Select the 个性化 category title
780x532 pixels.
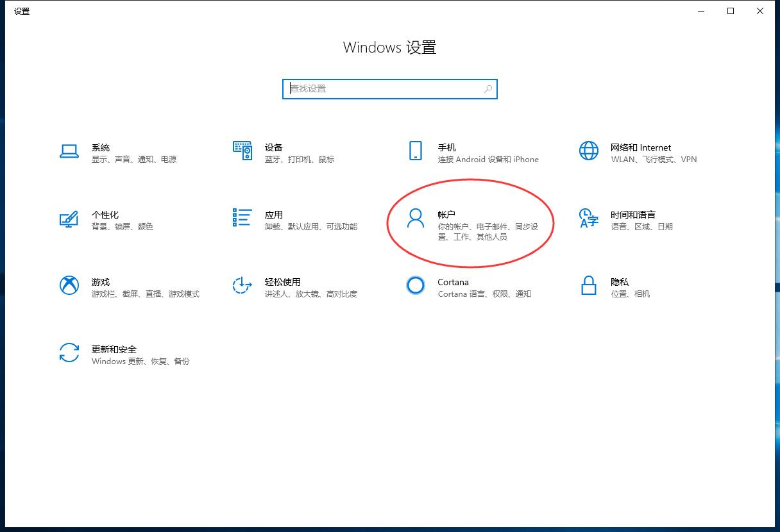click(x=105, y=215)
